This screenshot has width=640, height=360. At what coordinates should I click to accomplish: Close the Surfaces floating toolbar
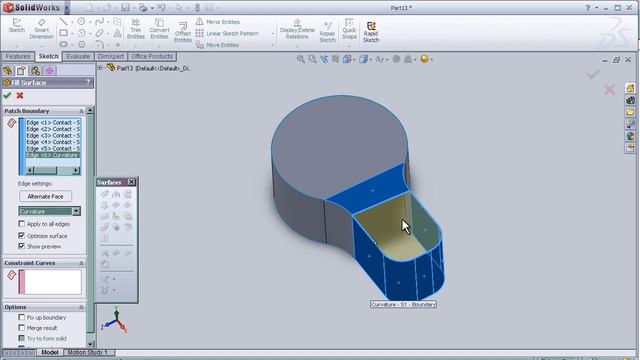point(131,182)
